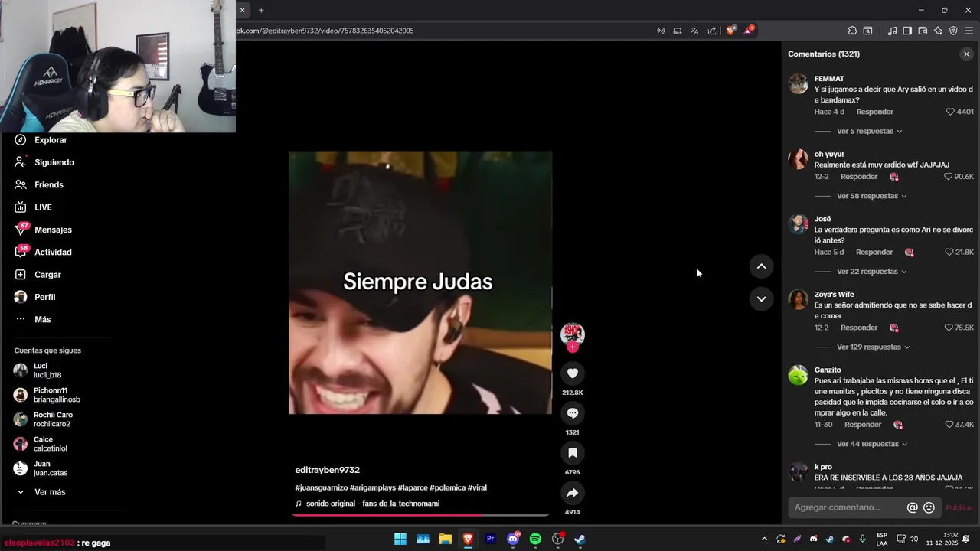Share the video with the arrow icon
The width and height of the screenshot is (980, 551).
point(572,493)
